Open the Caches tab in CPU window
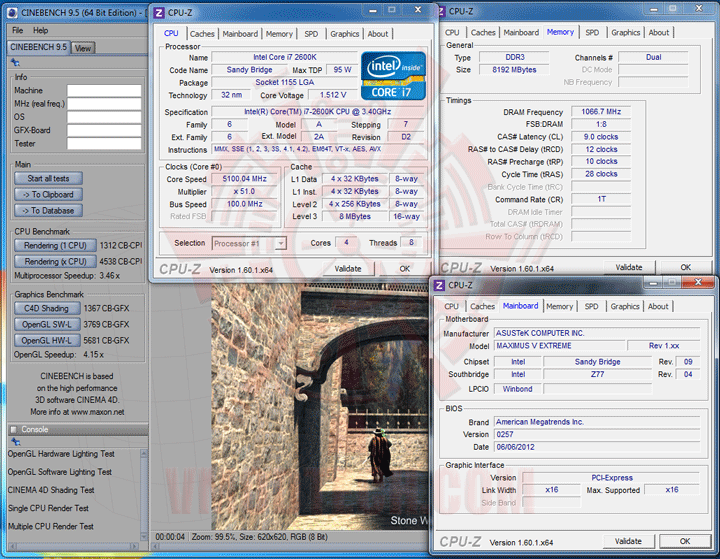720x559 pixels. click(x=203, y=34)
